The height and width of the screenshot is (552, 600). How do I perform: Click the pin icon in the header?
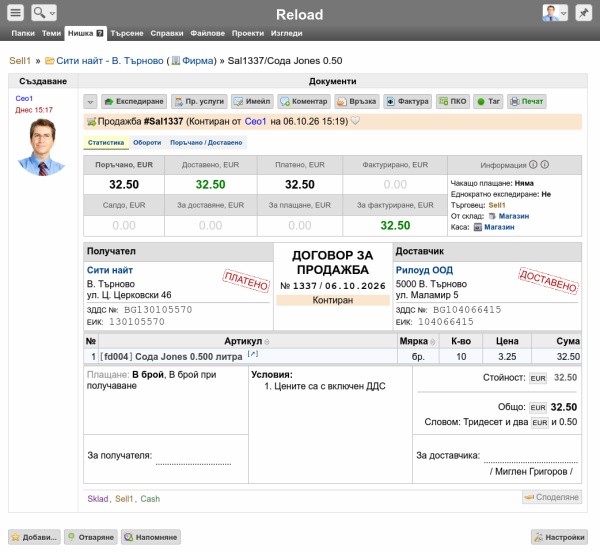[584, 13]
